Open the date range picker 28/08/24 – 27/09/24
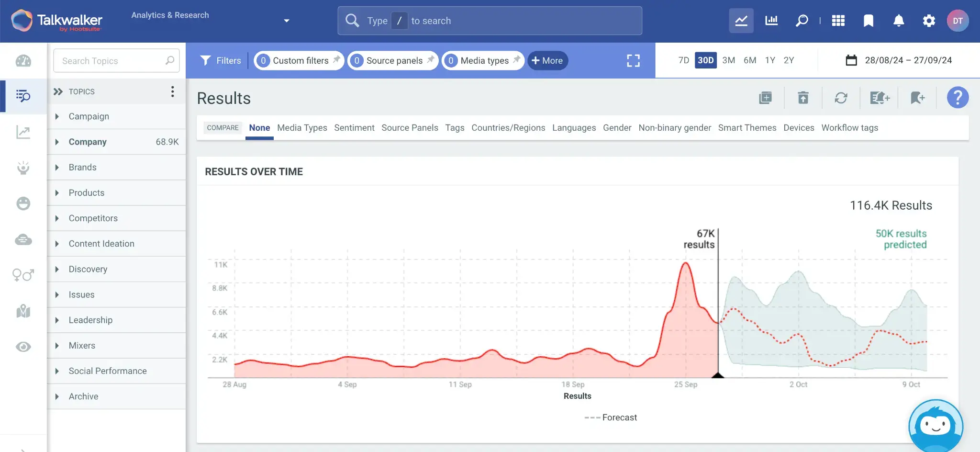 tap(907, 60)
